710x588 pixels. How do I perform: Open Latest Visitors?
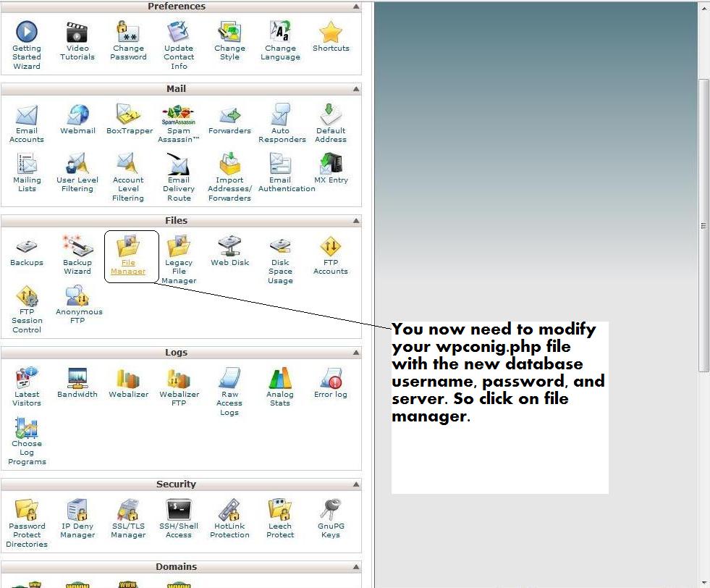pyautogui.click(x=27, y=387)
